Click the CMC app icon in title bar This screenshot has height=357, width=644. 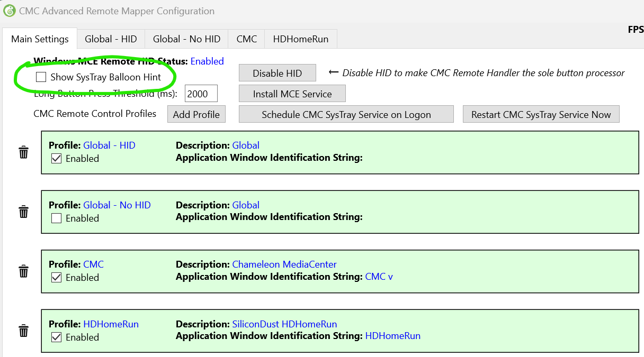[9, 11]
